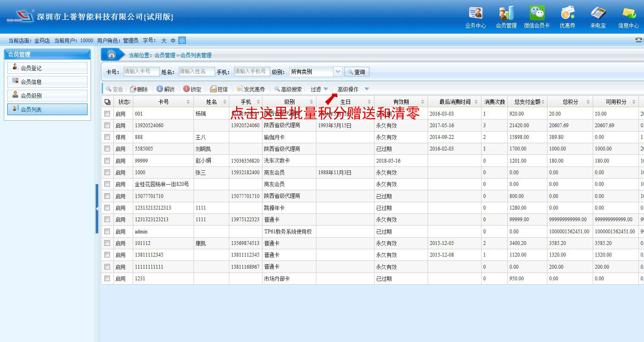Expand the 高级操作 dropdown menu
The height and width of the screenshot is (342, 644).
point(366,89)
